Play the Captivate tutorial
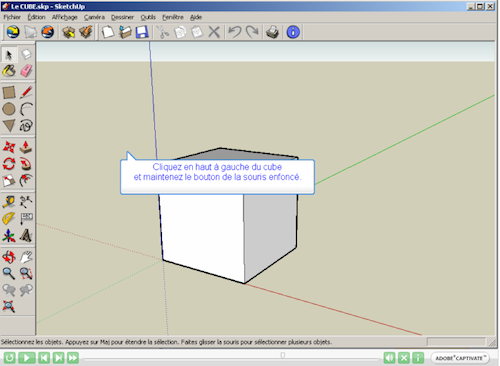This screenshot has height=366, width=500. tap(26, 358)
